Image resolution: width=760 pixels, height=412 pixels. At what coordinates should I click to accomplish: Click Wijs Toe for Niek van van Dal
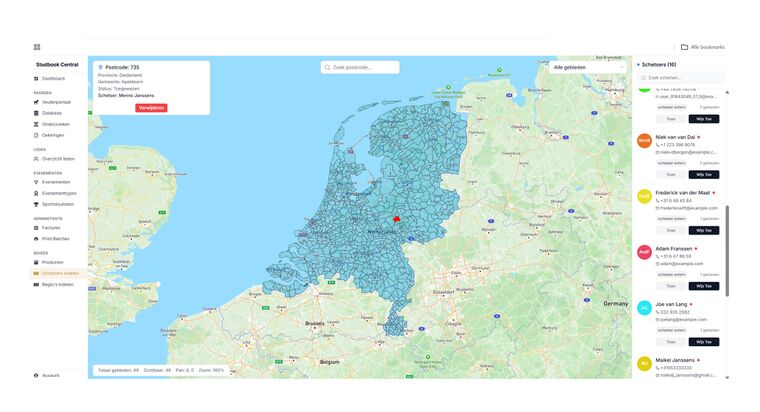tap(704, 174)
